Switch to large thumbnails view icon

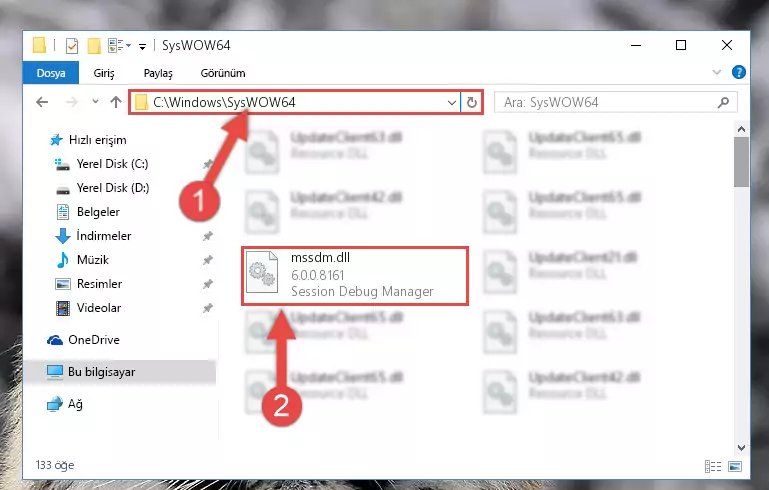pyautogui.click(x=735, y=466)
